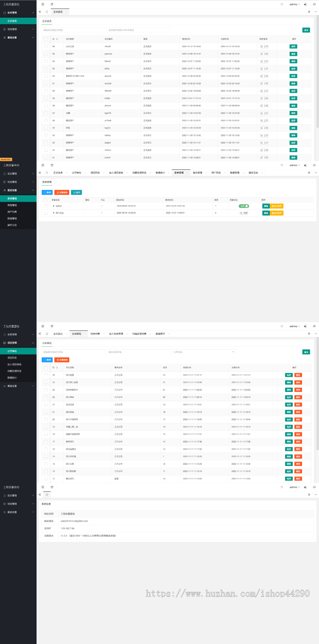Tick the checkbox for company ID 26
Image resolution: width=319 pixels, height=644 pixels.
(x=46, y=375)
